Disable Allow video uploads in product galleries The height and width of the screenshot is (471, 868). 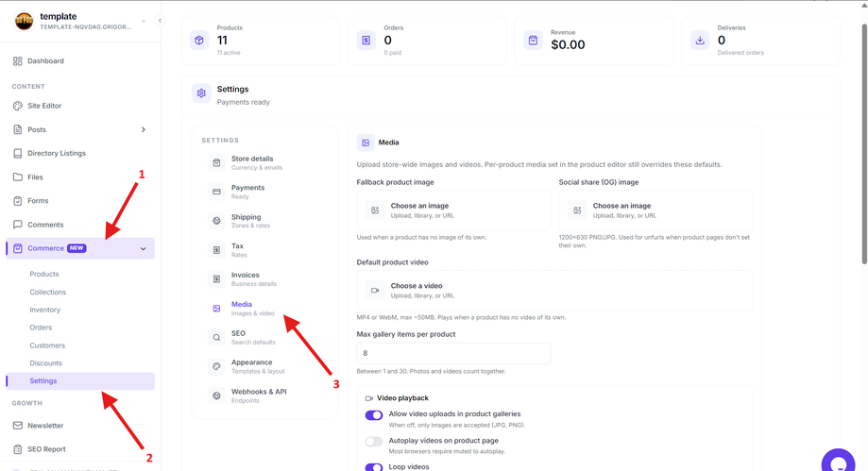click(374, 415)
